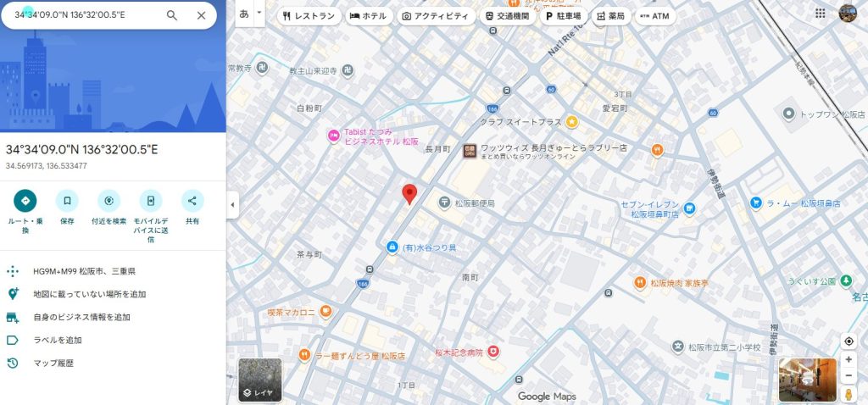Click the my-location target button
The image size is (868, 405).
[849, 341]
